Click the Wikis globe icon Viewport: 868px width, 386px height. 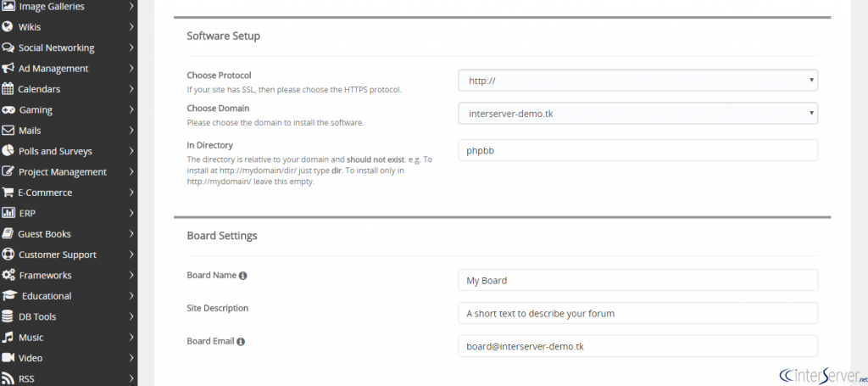7,26
